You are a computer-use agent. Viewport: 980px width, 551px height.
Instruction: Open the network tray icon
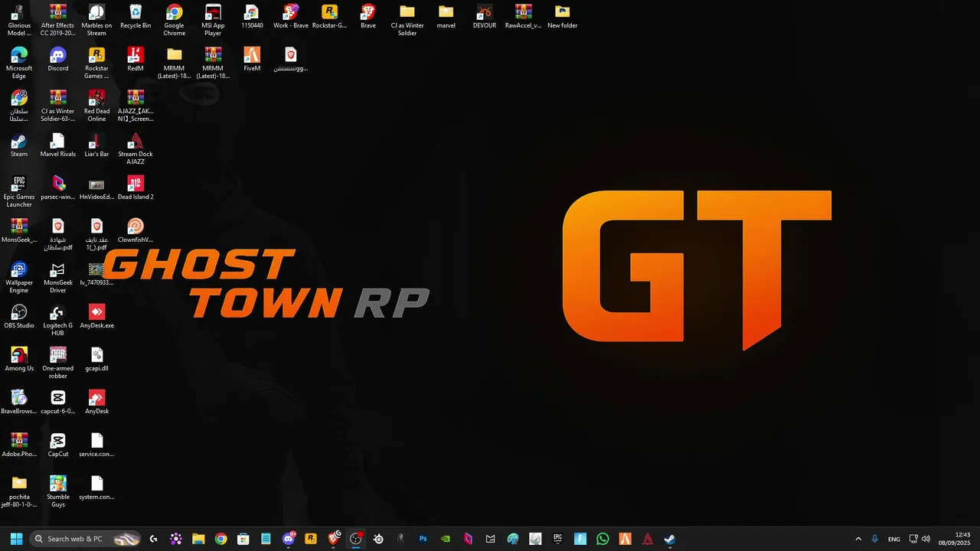pyautogui.click(x=913, y=539)
